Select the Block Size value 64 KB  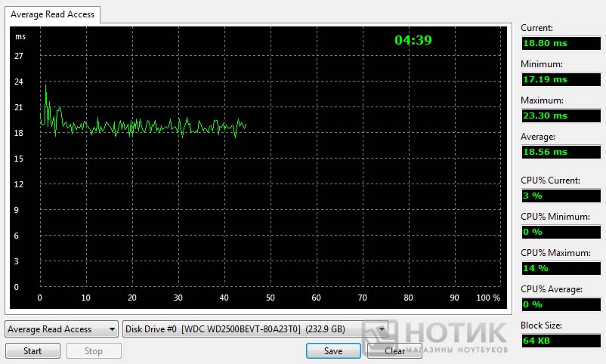coord(561,341)
